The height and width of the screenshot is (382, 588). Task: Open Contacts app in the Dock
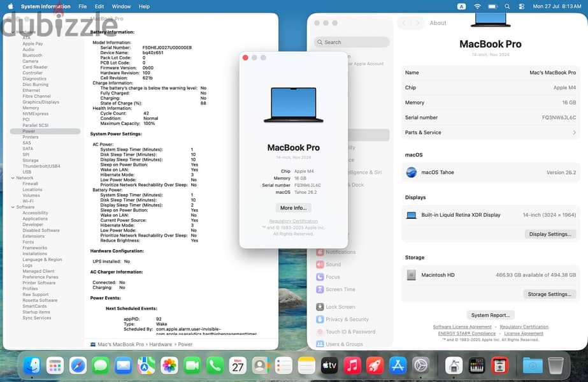click(x=261, y=365)
